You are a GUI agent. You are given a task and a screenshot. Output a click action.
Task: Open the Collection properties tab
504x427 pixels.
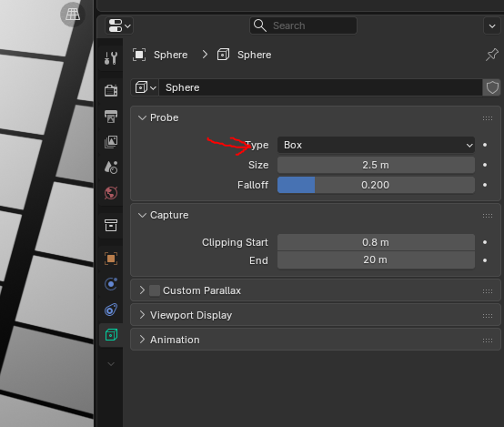[x=111, y=226]
